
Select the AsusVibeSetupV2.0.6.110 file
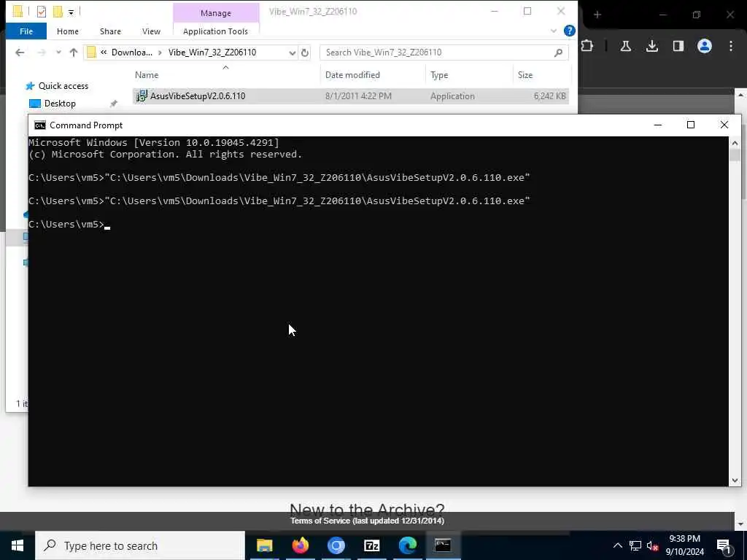tap(351, 96)
